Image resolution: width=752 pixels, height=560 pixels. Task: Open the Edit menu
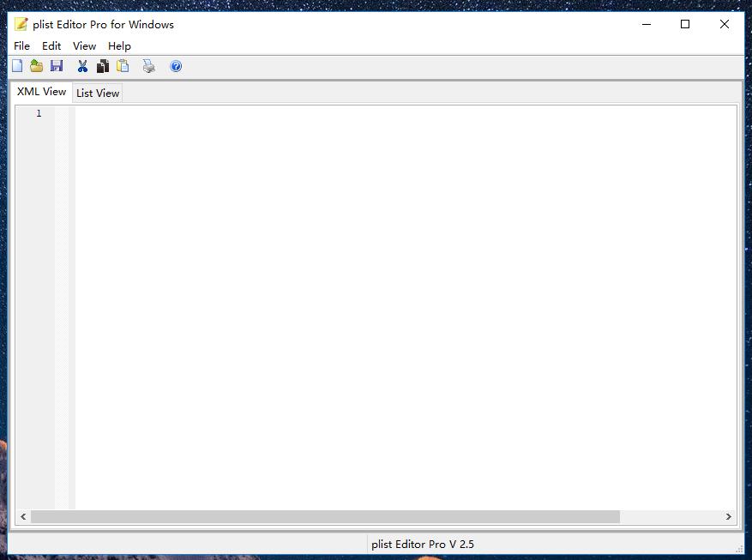tap(51, 45)
